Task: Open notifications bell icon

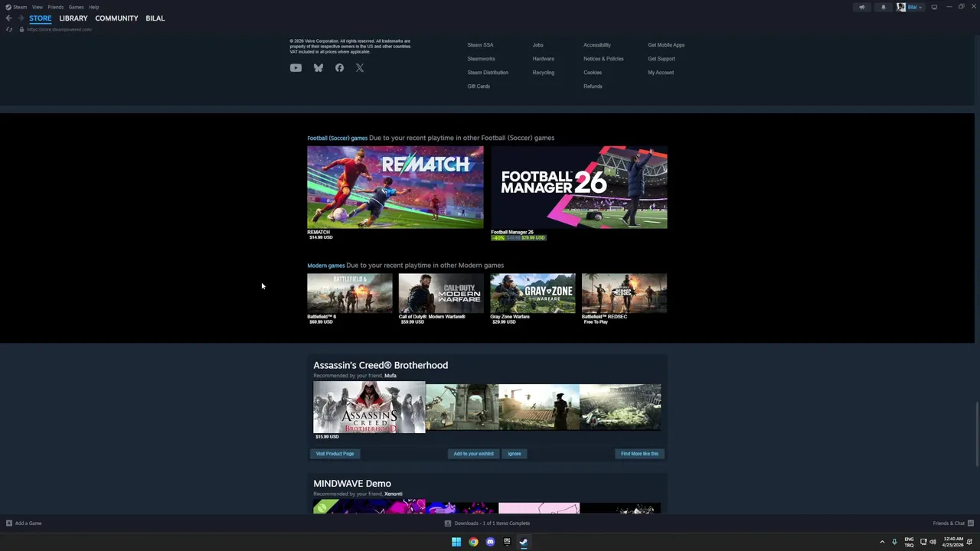Action: (x=883, y=7)
